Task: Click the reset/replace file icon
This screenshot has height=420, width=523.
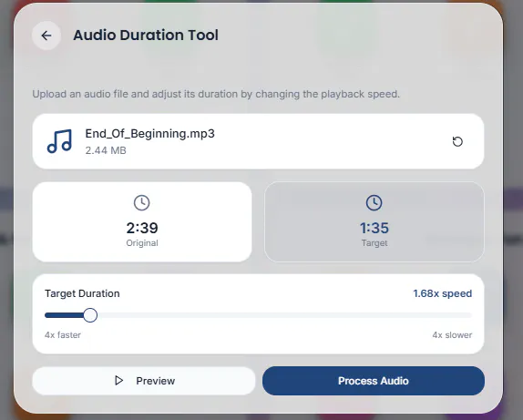Action: (457, 141)
